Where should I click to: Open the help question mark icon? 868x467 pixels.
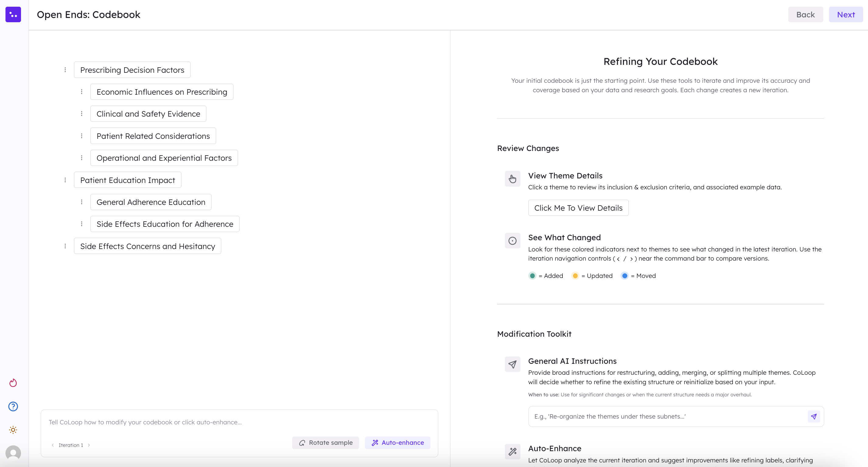(x=13, y=406)
